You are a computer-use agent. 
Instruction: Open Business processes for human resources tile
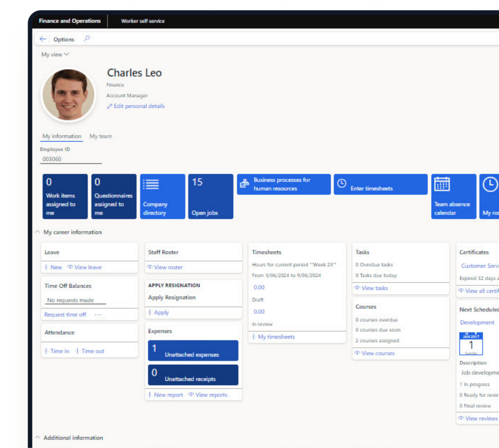tap(284, 184)
